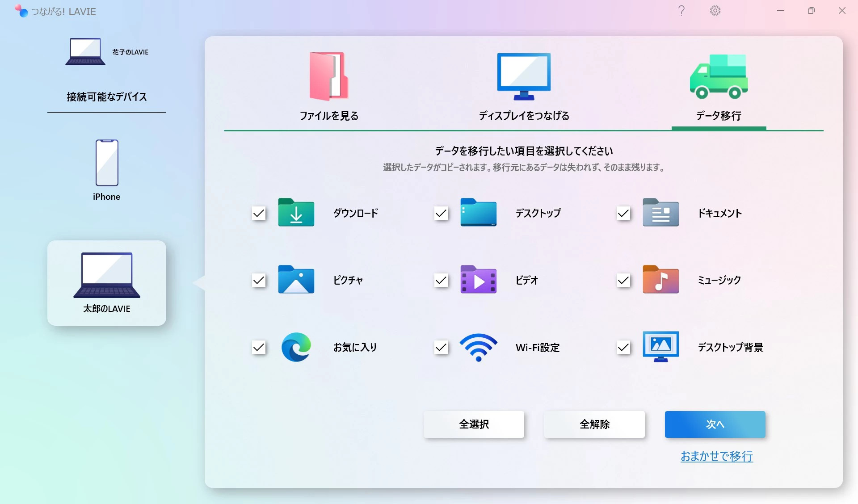Click the デスクトップ folder icon
This screenshot has height=504, width=858.
pos(478,213)
